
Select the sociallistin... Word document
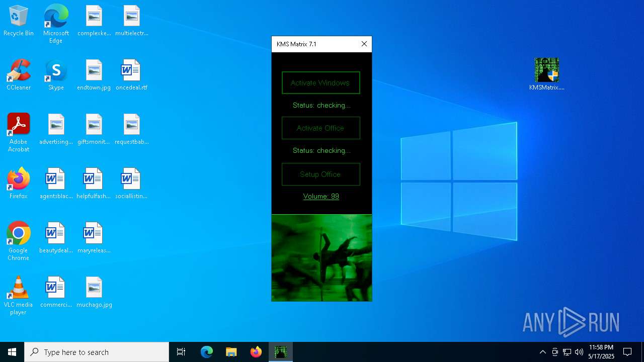(132, 184)
